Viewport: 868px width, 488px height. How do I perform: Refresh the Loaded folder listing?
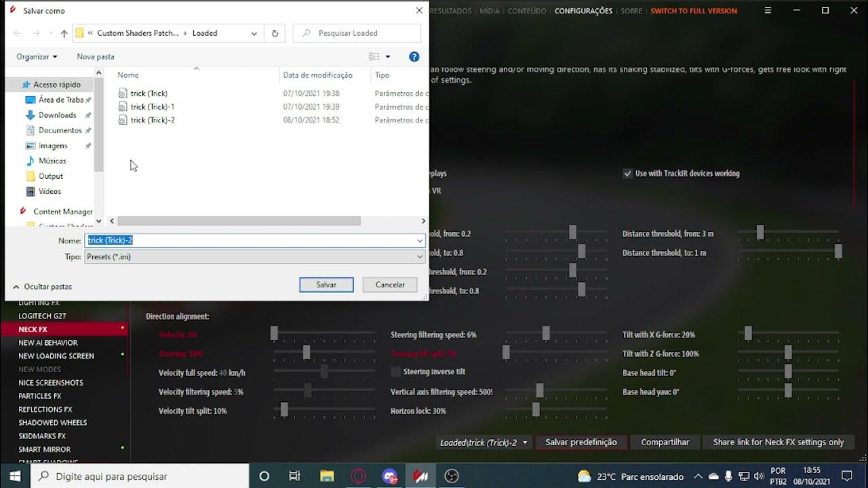(x=275, y=33)
